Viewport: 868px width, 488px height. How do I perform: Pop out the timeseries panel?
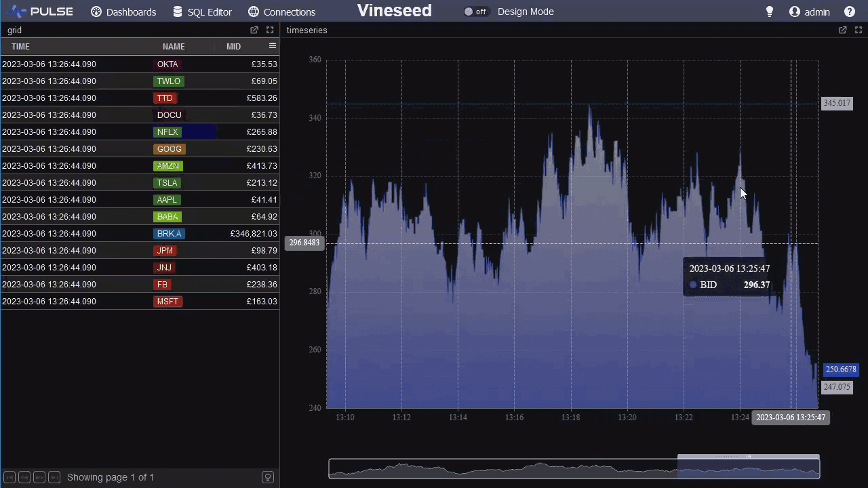pyautogui.click(x=843, y=30)
